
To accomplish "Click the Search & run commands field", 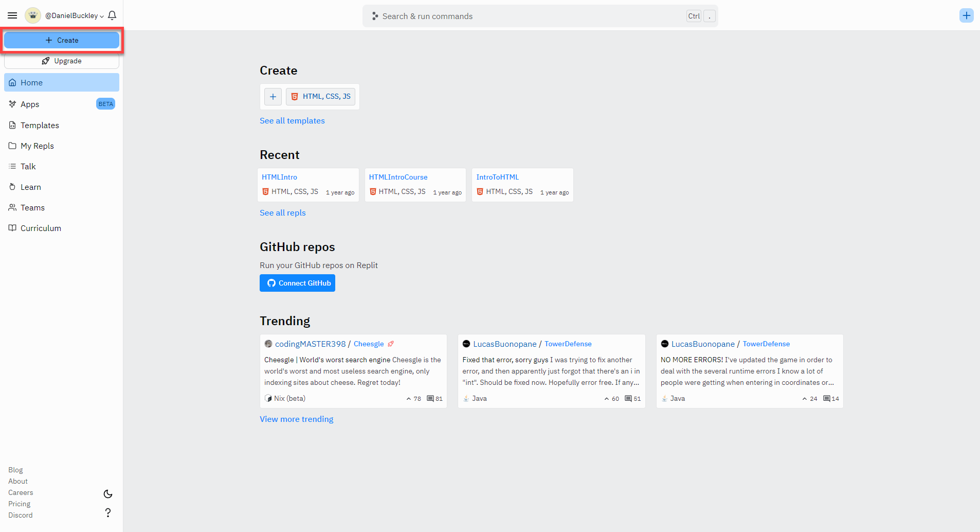I will [540, 16].
